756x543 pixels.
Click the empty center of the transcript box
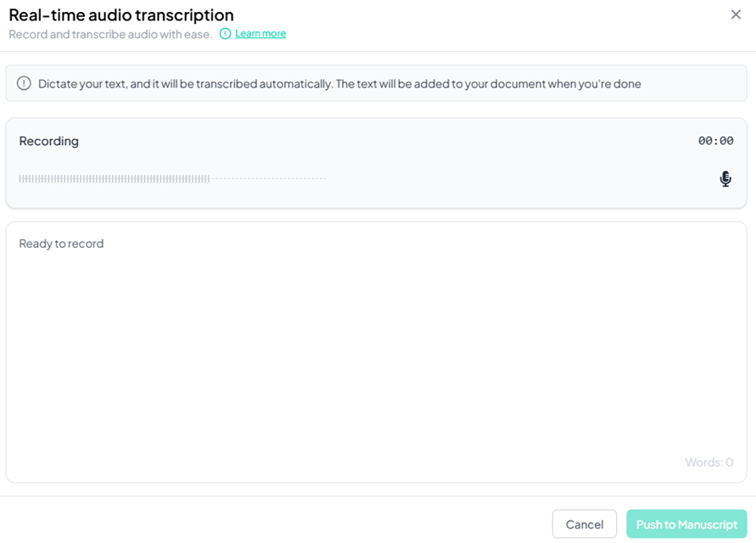376,352
